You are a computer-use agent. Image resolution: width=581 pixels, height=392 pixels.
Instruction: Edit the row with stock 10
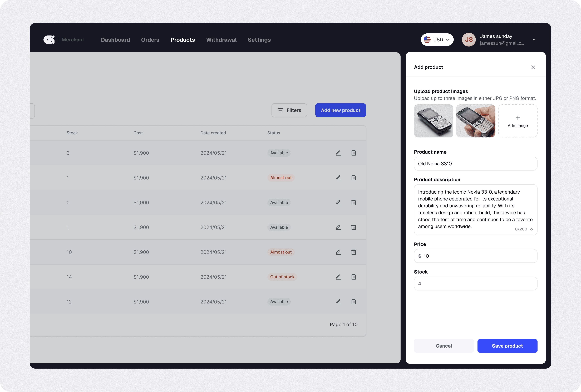(x=338, y=252)
